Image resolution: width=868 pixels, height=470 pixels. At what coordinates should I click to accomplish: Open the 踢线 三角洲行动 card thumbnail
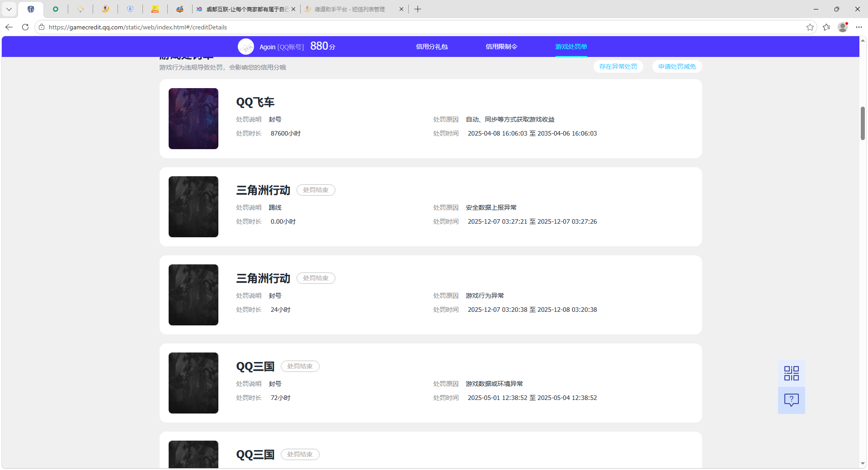(x=193, y=207)
